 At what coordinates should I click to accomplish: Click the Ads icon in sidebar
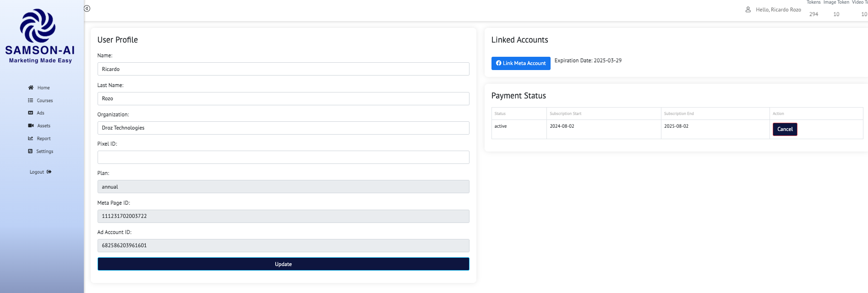click(31, 113)
